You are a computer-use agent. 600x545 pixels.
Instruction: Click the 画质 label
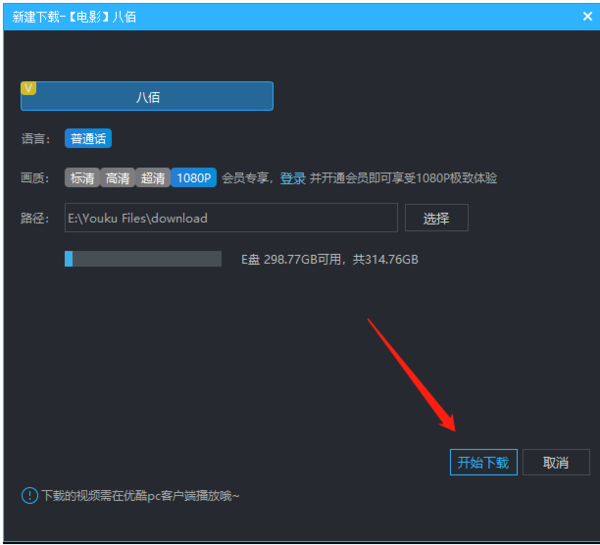(x=35, y=178)
